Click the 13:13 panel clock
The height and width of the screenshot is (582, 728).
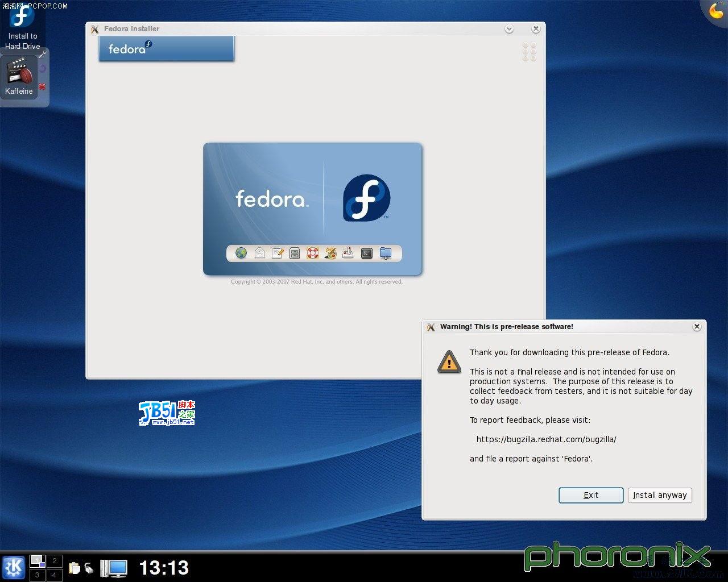[164, 568]
